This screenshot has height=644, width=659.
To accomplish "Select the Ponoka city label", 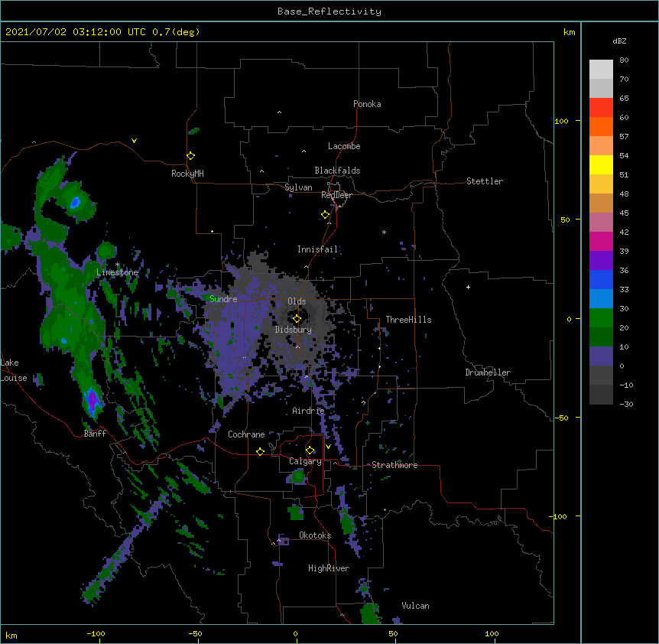I will (367, 104).
